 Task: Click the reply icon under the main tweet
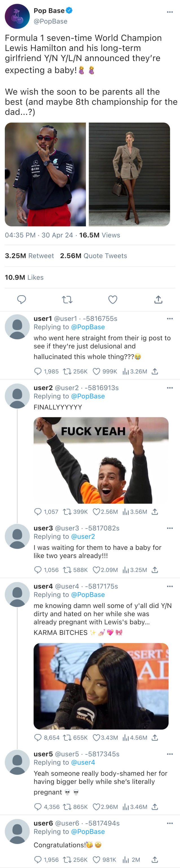pyautogui.click(x=21, y=299)
